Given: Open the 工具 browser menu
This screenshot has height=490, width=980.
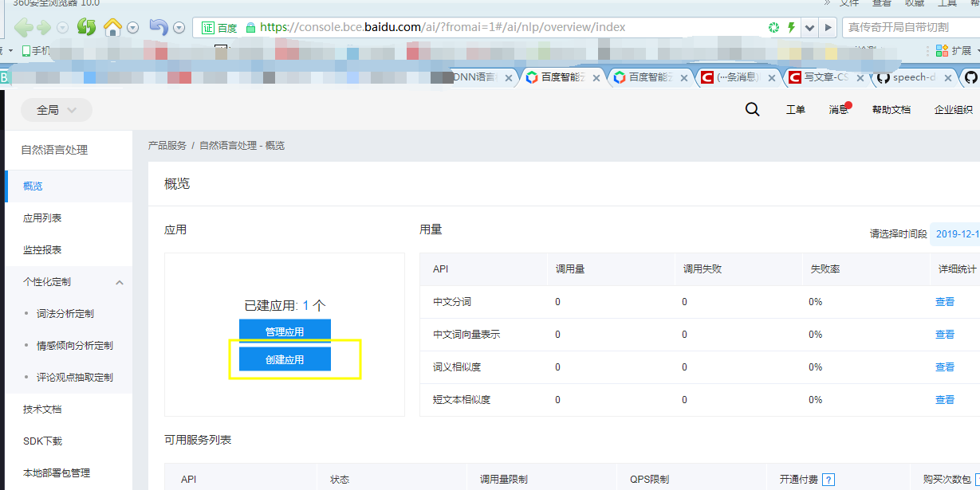Looking at the screenshot, I should [947, 3].
